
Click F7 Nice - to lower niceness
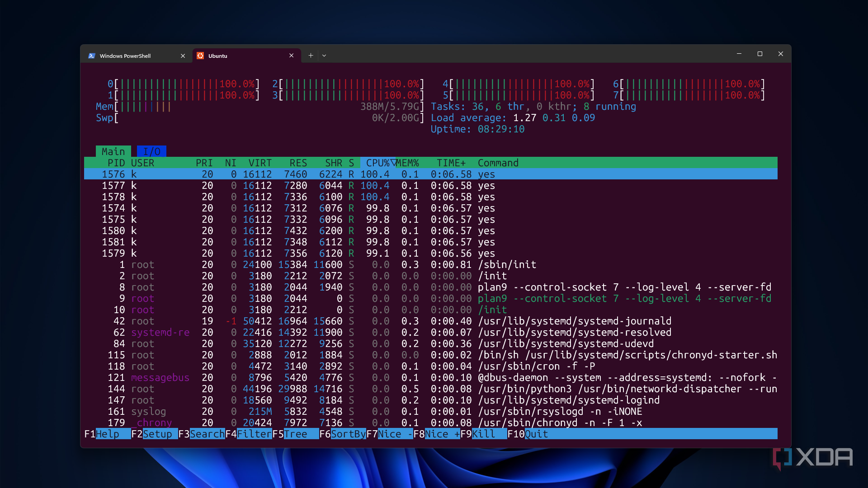tap(389, 434)
